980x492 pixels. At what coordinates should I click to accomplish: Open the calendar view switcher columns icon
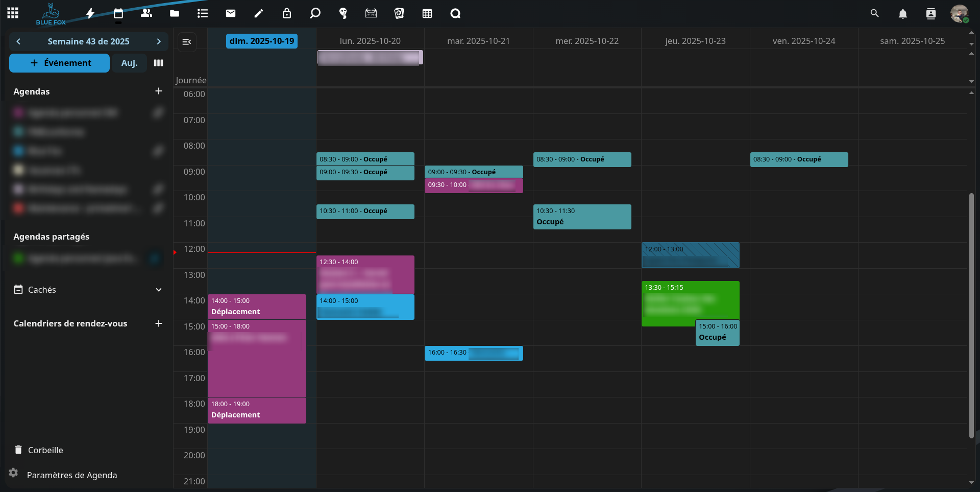[159, 63]
